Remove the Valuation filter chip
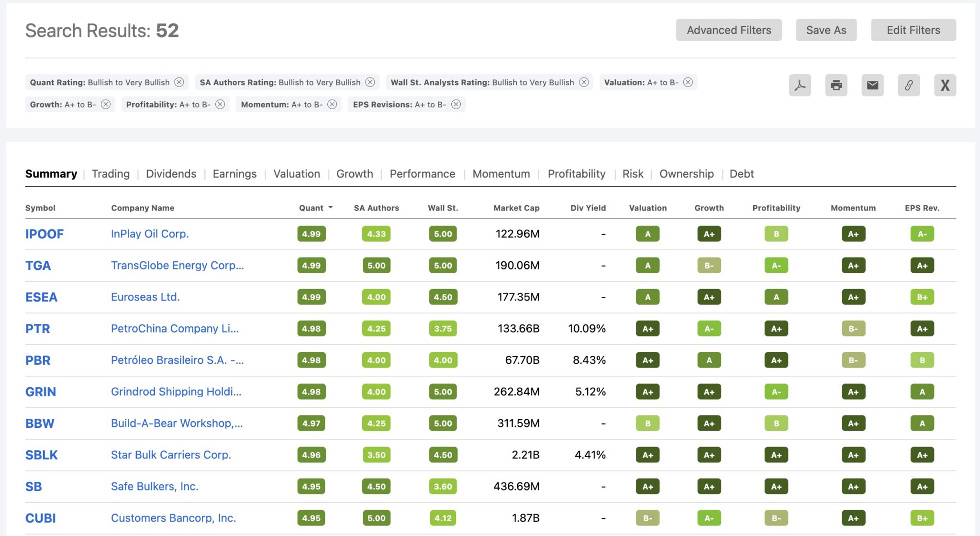Image resolution: width=980 pixels, height=536 pixels. [x=688, y=82]
